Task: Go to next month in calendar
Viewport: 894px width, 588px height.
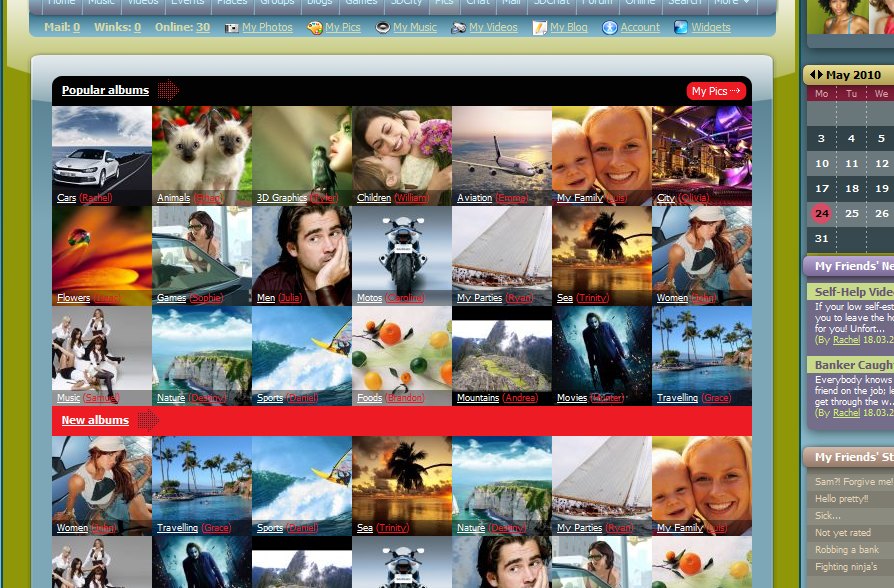Action: click(821, 75)
